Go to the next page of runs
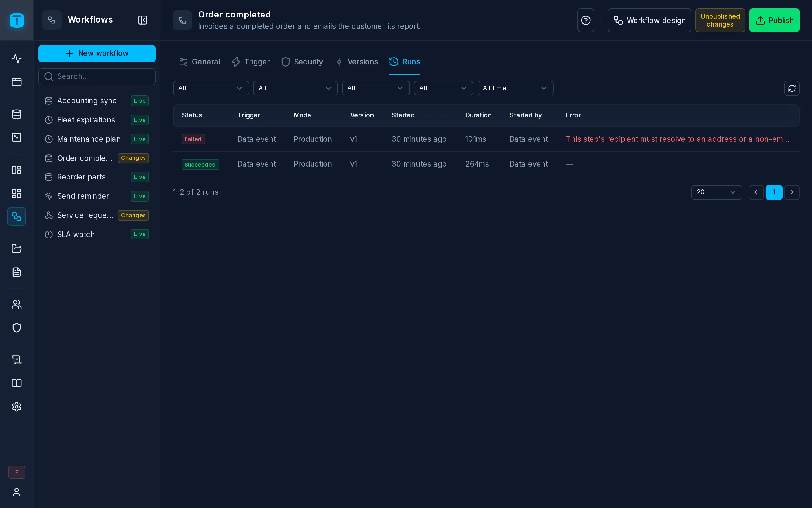This screenshot has height=508, width=812. (792, 192)
